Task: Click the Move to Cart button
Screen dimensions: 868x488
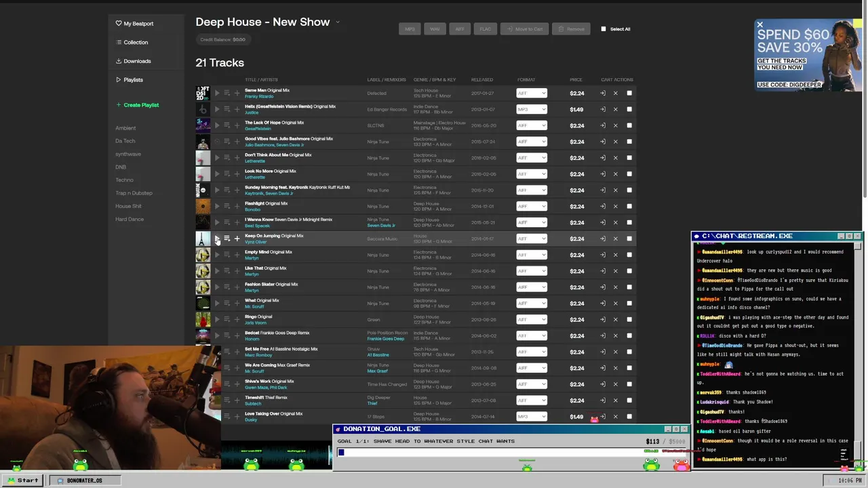Action: tap(525, 29)
